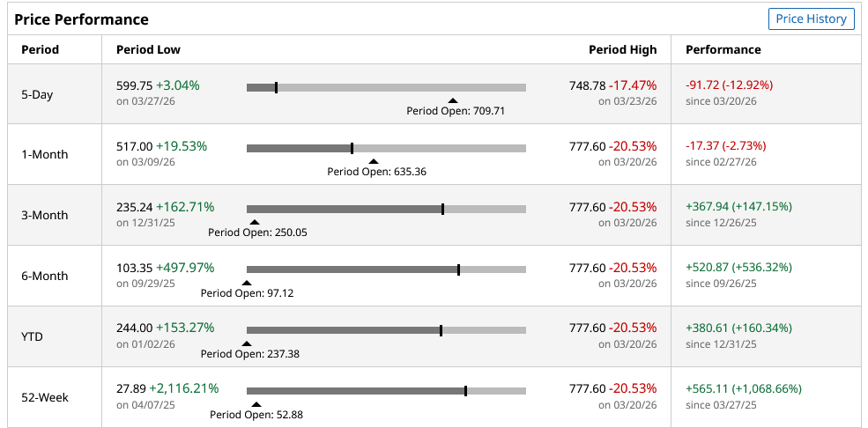The height and width of the screenshot is (428, 868).
Task: Click the 52-Week Period Open triangle marker
Action: [x=256, y=405]
